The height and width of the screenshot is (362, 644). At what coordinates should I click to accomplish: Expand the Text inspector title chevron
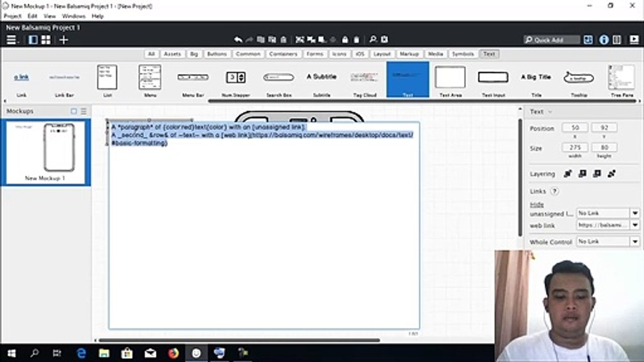click(550, 112)
